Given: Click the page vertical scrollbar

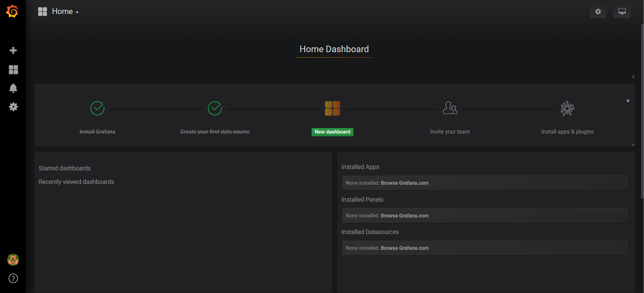Looking at the screenshot, I should tap(642, 111).
